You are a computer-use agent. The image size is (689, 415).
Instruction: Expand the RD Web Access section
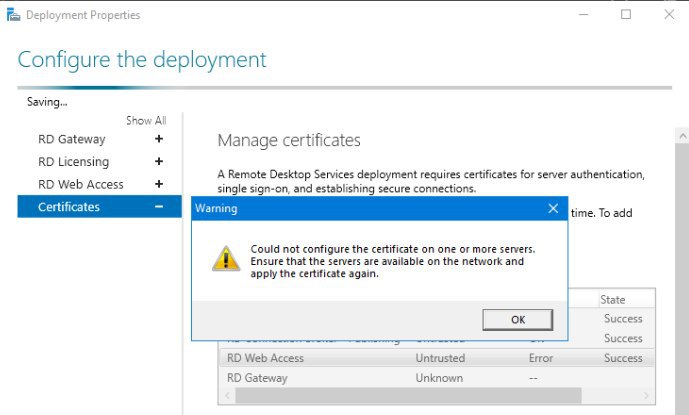[x=159, y=184]
